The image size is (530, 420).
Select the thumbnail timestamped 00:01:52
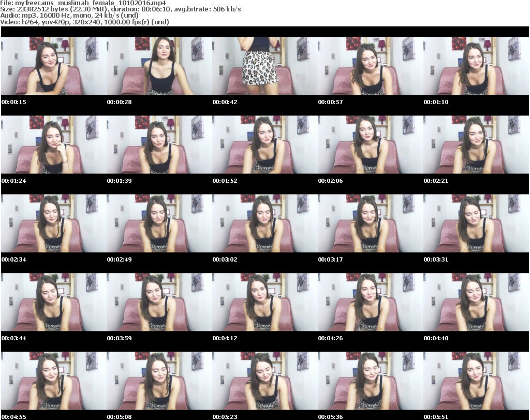pos(264,144)
